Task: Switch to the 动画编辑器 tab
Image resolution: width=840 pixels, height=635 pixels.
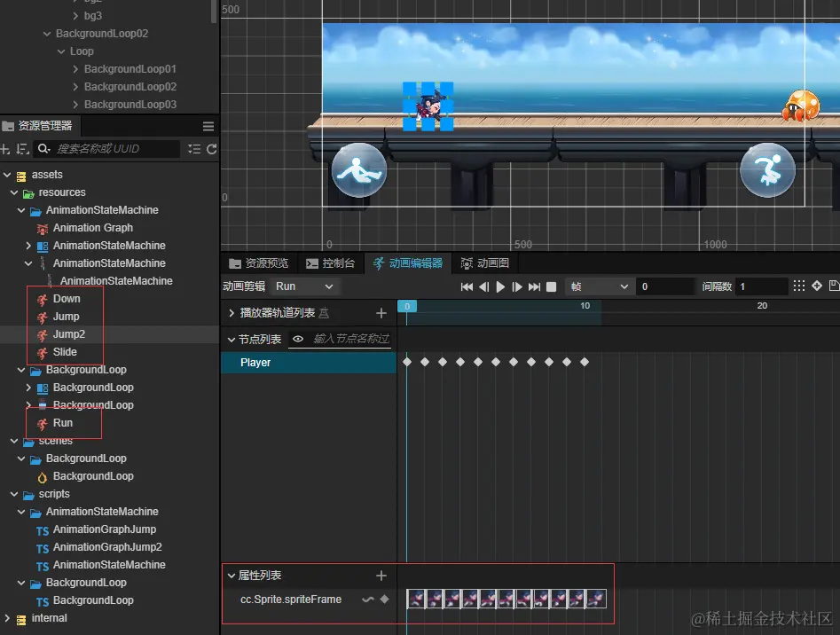Action: [408, 263]
